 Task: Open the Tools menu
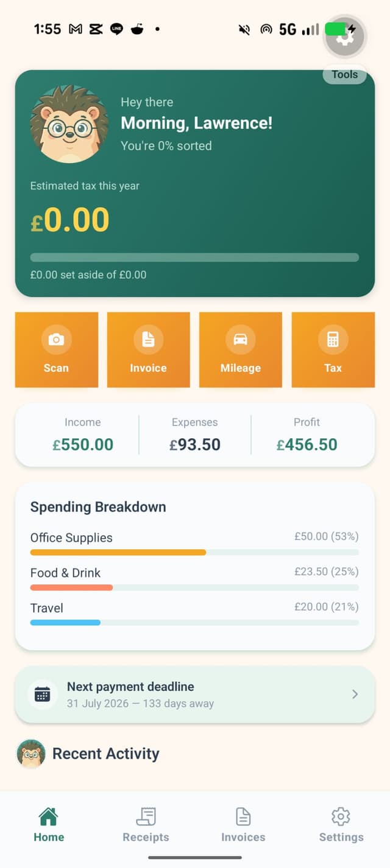[344, 74]
